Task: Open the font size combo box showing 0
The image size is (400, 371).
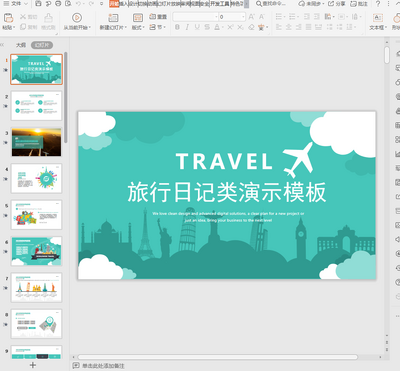Action: [x=232, y=17]
